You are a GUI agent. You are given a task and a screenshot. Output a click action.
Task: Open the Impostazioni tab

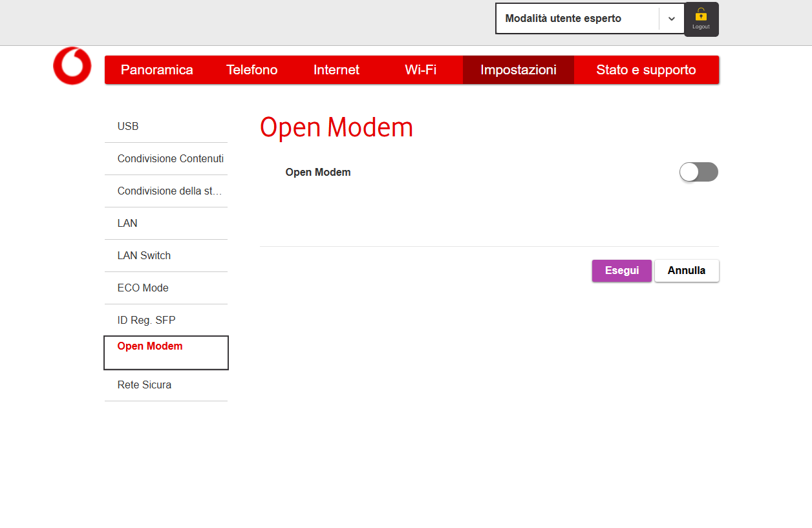[x=518, y=70]
